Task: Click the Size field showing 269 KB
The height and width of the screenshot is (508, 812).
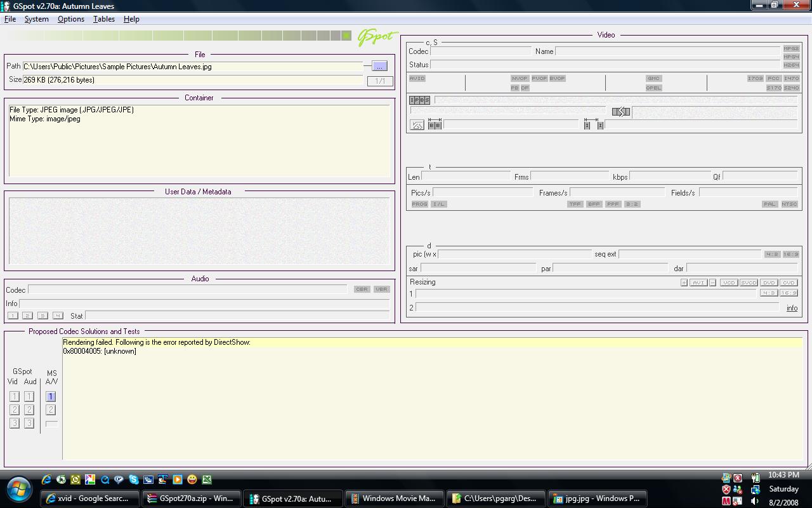Action: [193, 80]
